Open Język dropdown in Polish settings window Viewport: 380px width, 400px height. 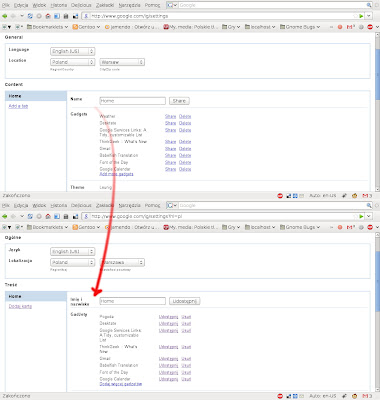tap(72, 252)
